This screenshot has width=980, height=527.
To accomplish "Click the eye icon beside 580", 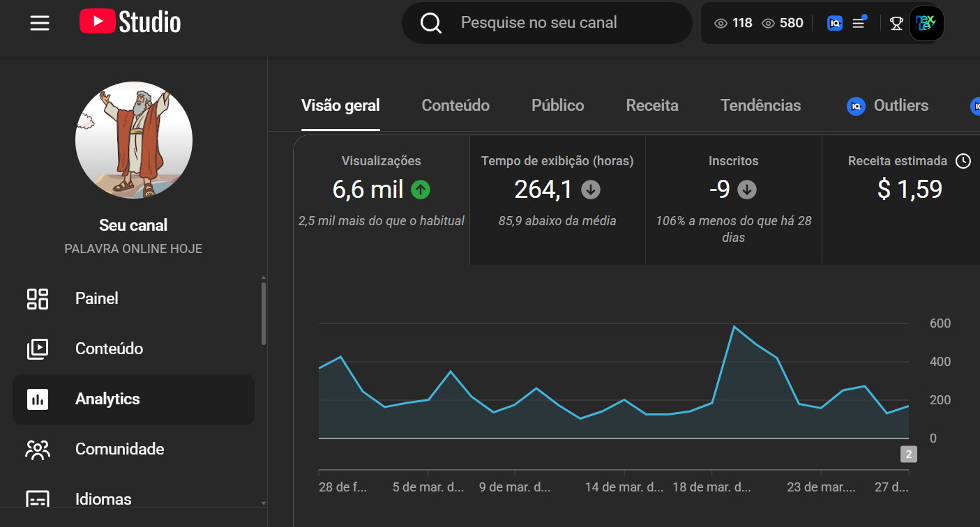I will [x=769, y=24].
